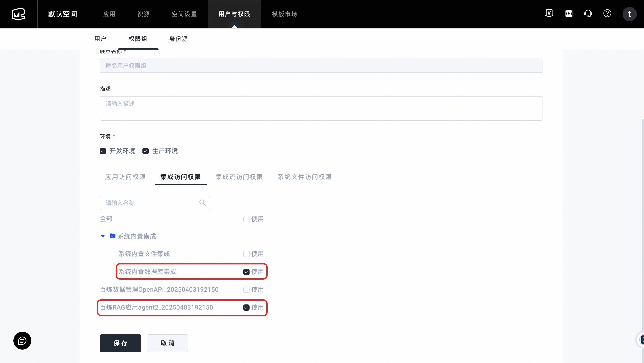Screen dimensions: 644x363
Task: Open the chat feedback bubble icon
Action: pyautogui.click(x=22, y=340)
